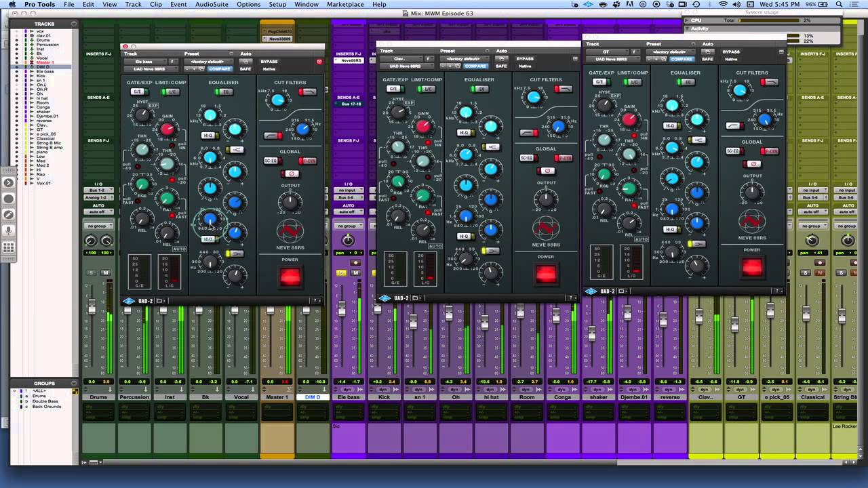The image size is (868, 488).
Task: Expand CPU section in System Usage window
Action: (x=688, y=21)
